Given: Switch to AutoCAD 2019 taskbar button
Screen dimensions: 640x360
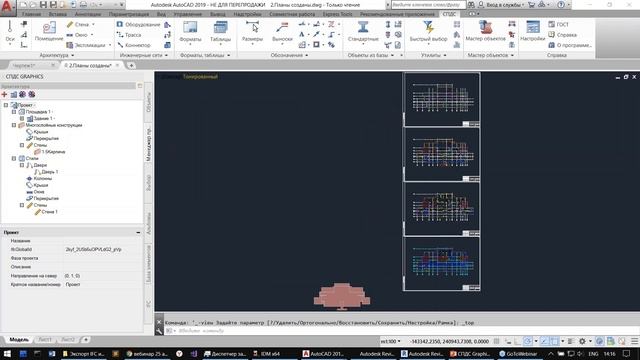Looking at the screenshot, I should 323,354.
